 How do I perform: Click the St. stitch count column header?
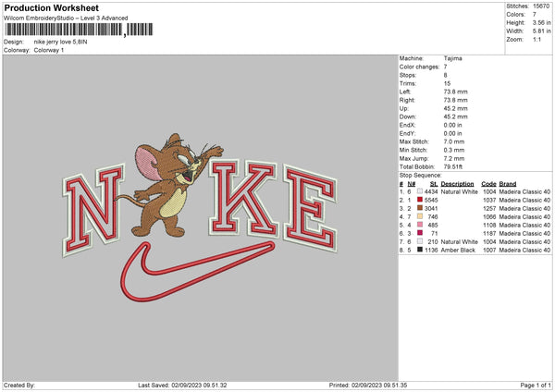(x=434, y=184)
